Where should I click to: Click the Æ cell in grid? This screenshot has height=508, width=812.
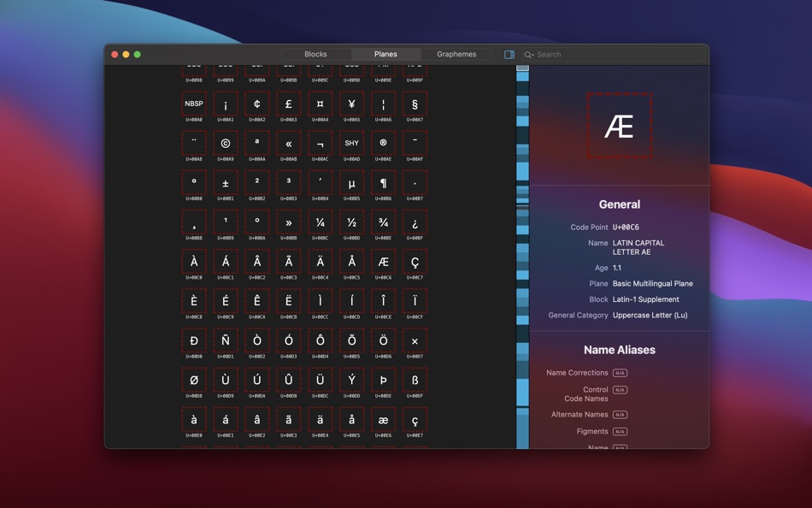pos(383,262)
